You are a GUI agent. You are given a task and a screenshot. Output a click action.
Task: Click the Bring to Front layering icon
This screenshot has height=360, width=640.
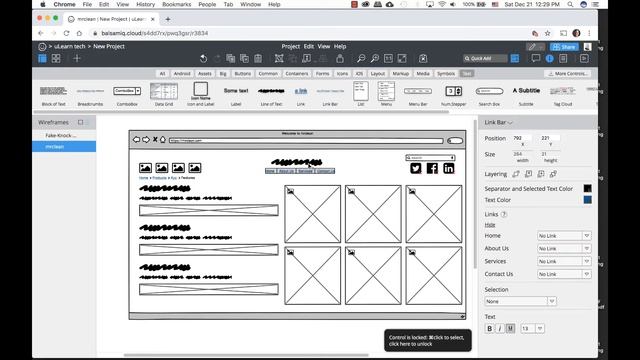(516, 174)
